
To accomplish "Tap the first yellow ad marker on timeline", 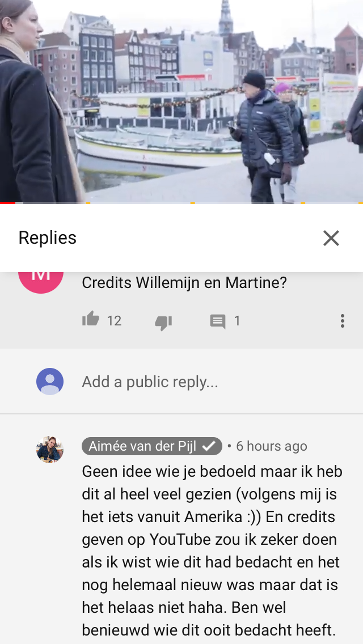I will pos(88,202).
